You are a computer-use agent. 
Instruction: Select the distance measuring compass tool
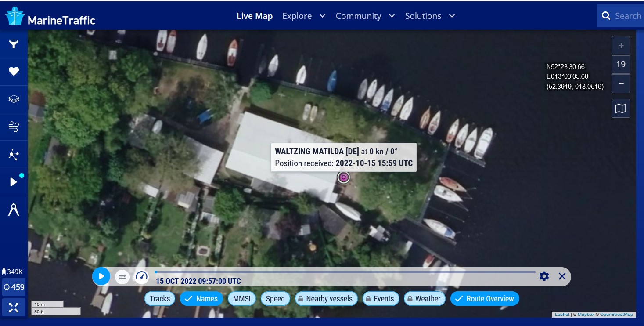(14, 210)
